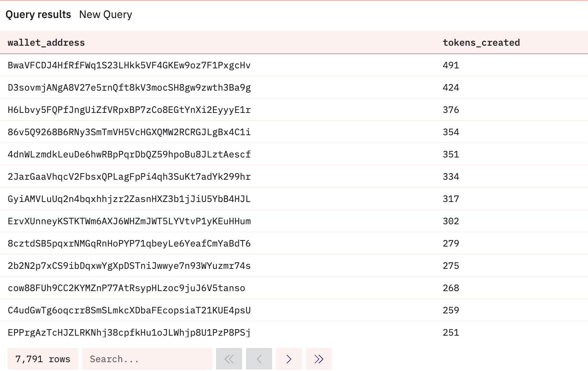Switch to Query results tab
This screenshot has height=371, width=588.
point(38,15)
